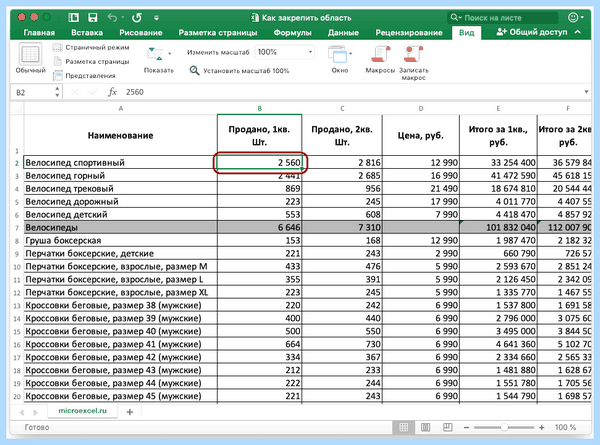Collapse the ribbon with the chevron
This screenshot has height=445, width=600.
tap(578, 32)
